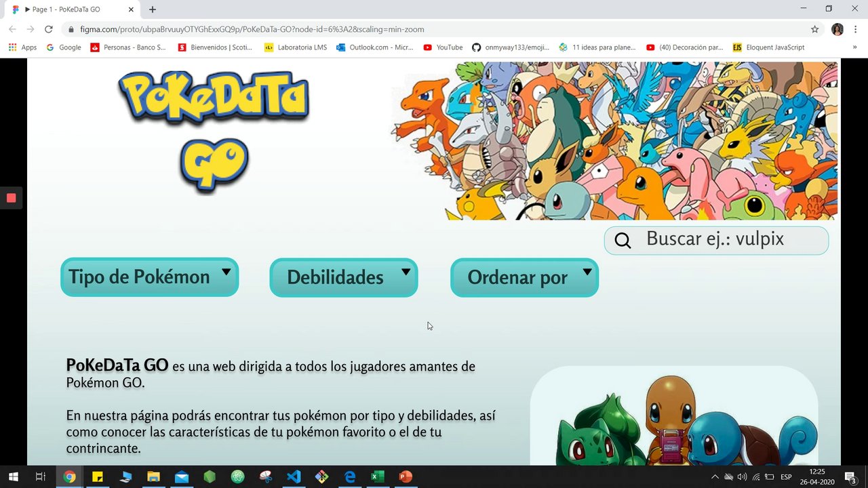
Task: Open the onmyway133/emoji GitHub bookmark
Action: 511,47
